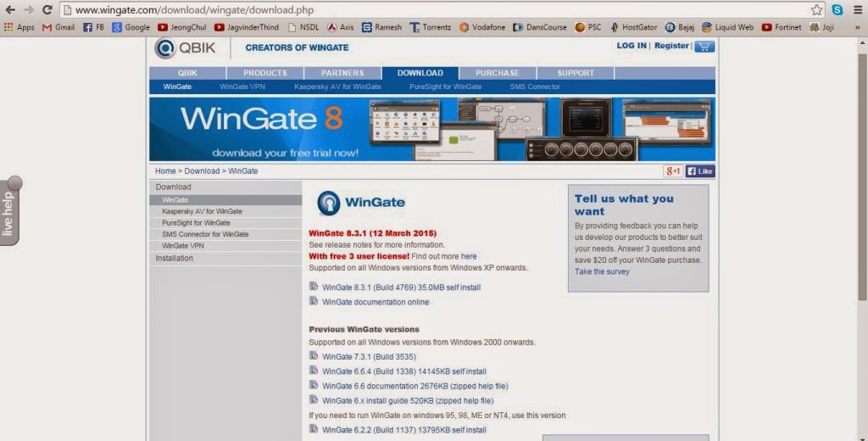Open the SUPPORT navigation tab
Screen dimensions: 868x441
[x=576, y=73]
